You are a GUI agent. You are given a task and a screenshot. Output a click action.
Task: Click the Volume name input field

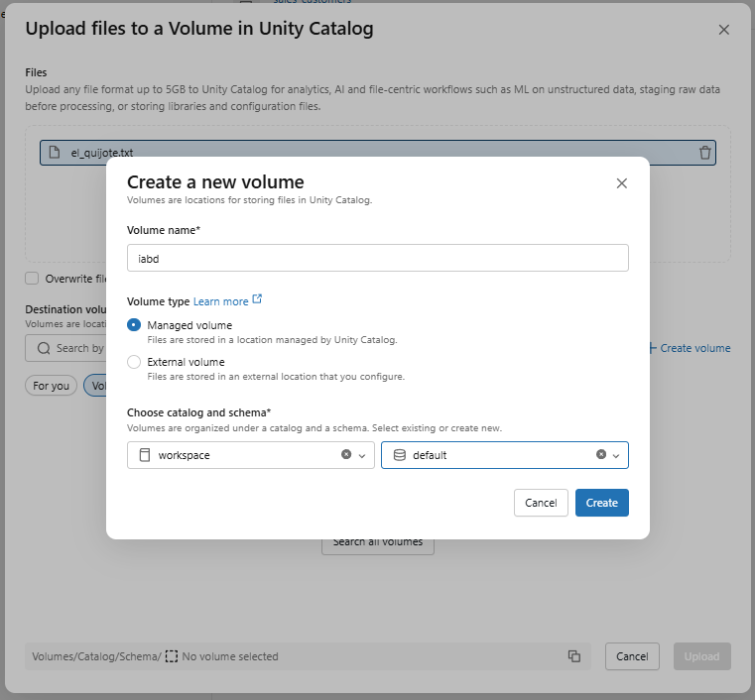coord(377,258)
